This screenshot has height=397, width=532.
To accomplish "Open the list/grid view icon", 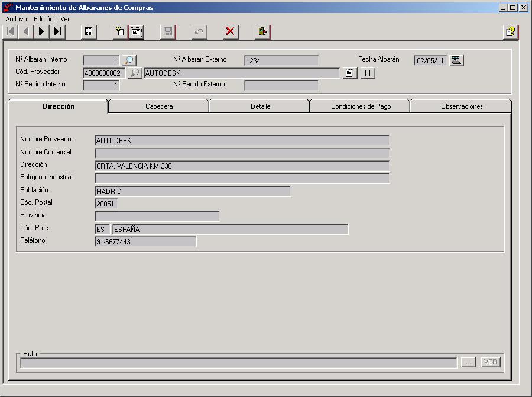I will pos(89,32).
